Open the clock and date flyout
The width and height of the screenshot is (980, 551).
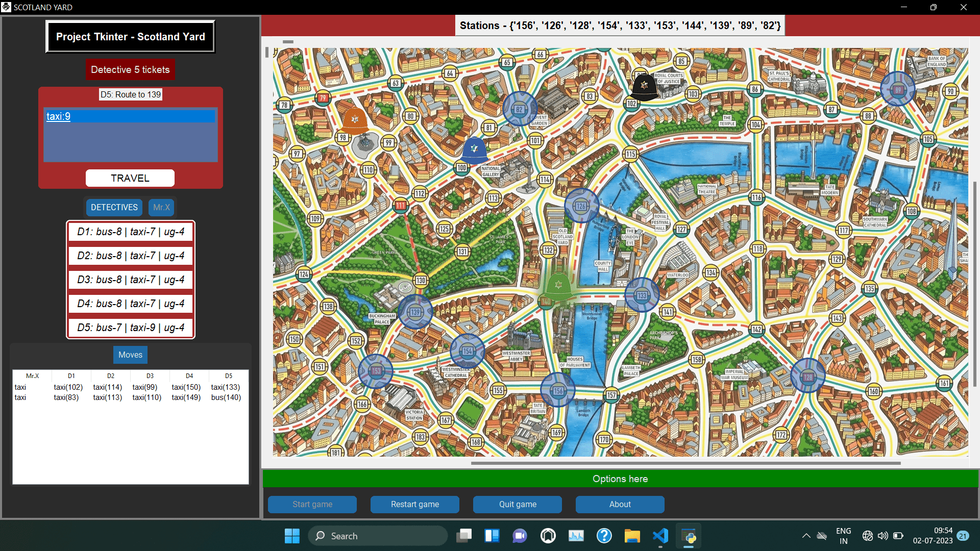point(933,536)
